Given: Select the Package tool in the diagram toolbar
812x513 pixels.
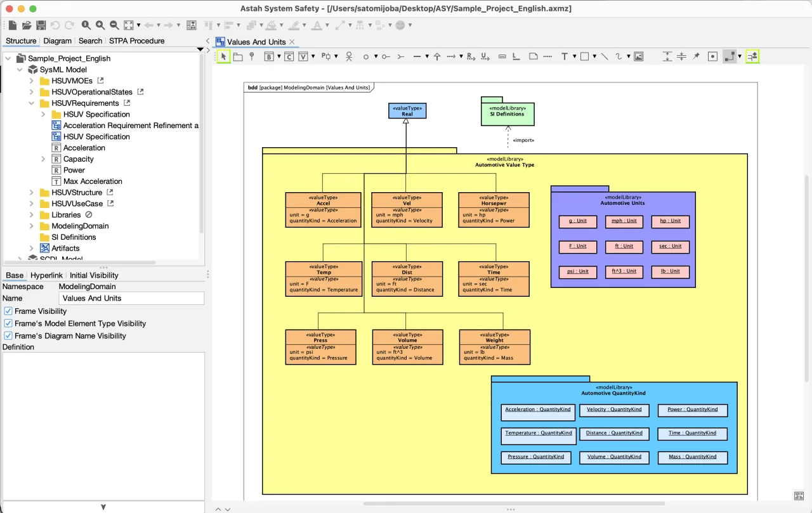Looking at the screenshot, I should (x=238, y=56).
